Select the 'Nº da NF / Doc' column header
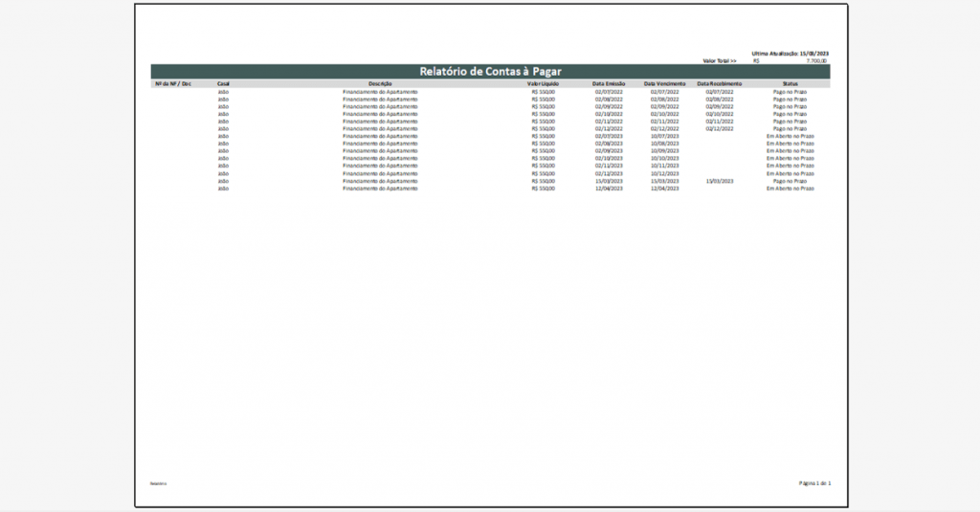Viewport: 980px width, 512px height. pos(173,84)
